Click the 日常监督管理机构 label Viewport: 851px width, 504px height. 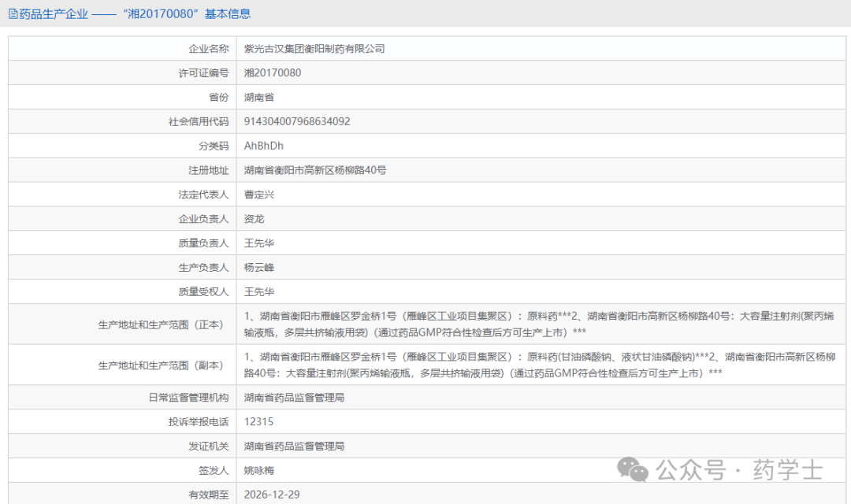tap(188, 398)
